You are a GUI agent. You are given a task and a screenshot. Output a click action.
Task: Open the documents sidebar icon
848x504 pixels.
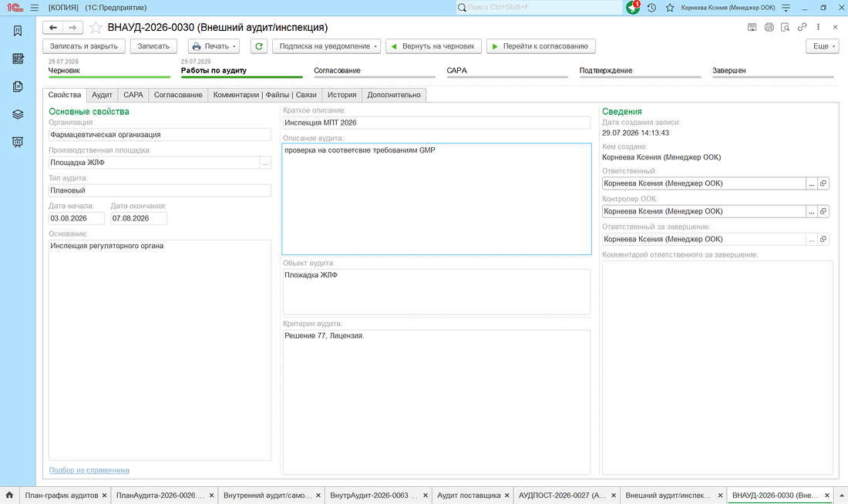[18, 86]
